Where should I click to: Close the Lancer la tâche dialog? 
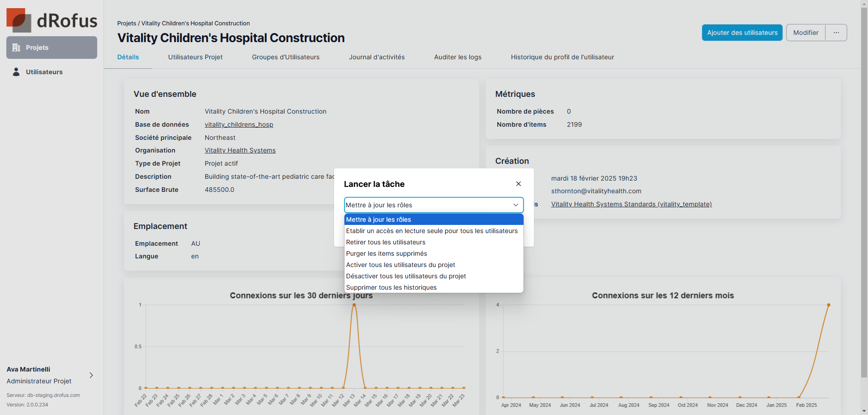click(x=518, y=184)
